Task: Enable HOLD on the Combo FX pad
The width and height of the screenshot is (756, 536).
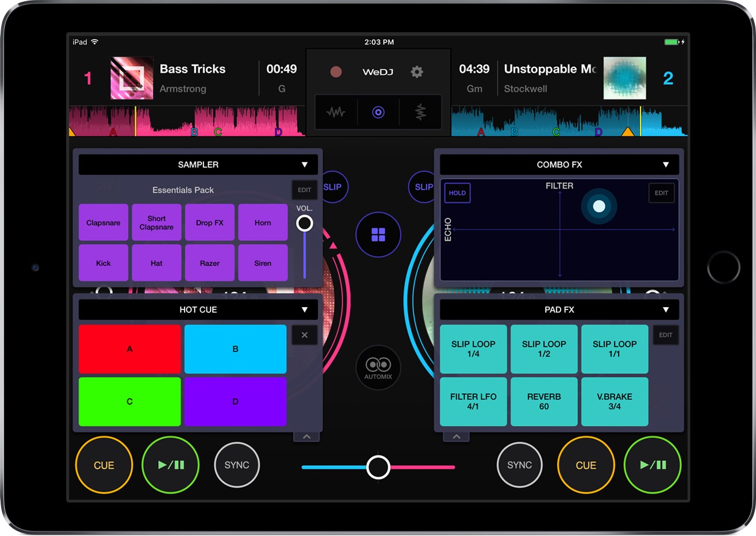Action: pyautogui.click(x=457, y=193)
